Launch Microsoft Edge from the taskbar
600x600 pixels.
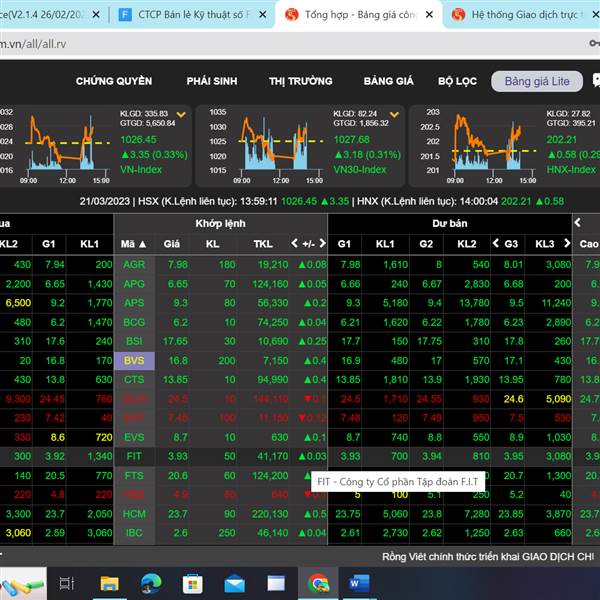[x=151, y=582]
